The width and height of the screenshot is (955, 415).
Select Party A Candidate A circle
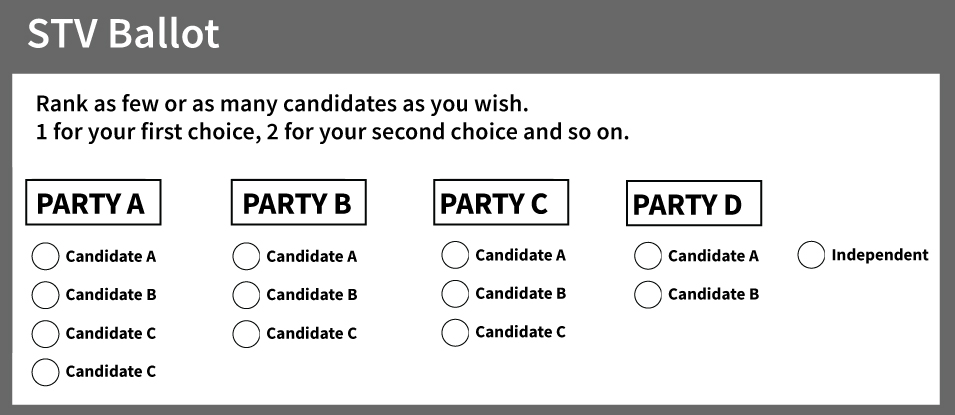(x=45, y=256)
